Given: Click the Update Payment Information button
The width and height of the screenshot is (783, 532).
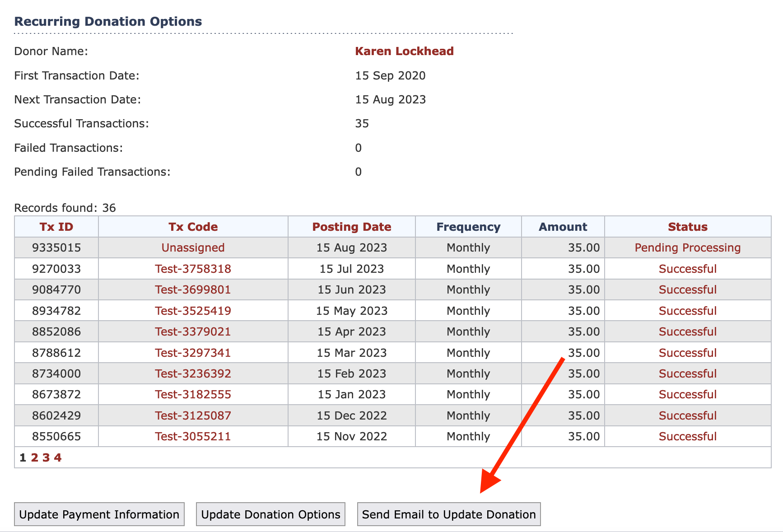Looking at the screenshot, I should (x=99, y=514).
